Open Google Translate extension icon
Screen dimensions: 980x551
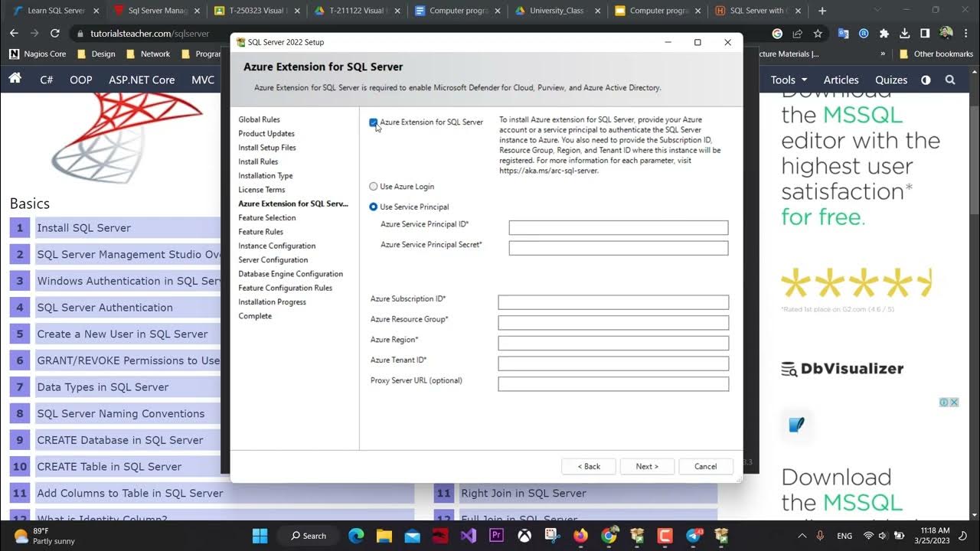tap(844, 34)
